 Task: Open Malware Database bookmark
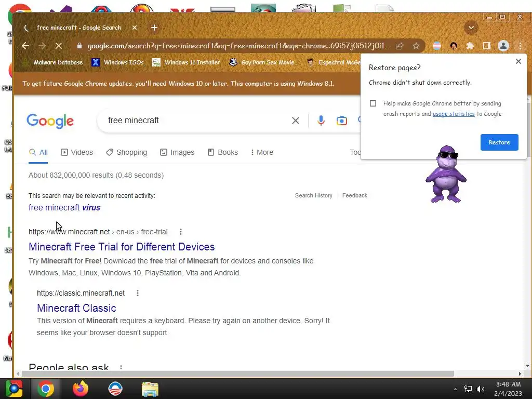(x=52, y=62)
